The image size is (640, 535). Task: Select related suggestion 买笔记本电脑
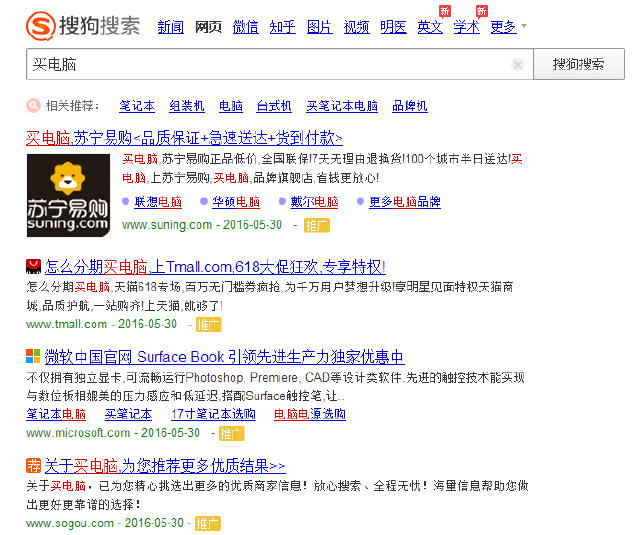pyautogui.click(x=342, y=106)
